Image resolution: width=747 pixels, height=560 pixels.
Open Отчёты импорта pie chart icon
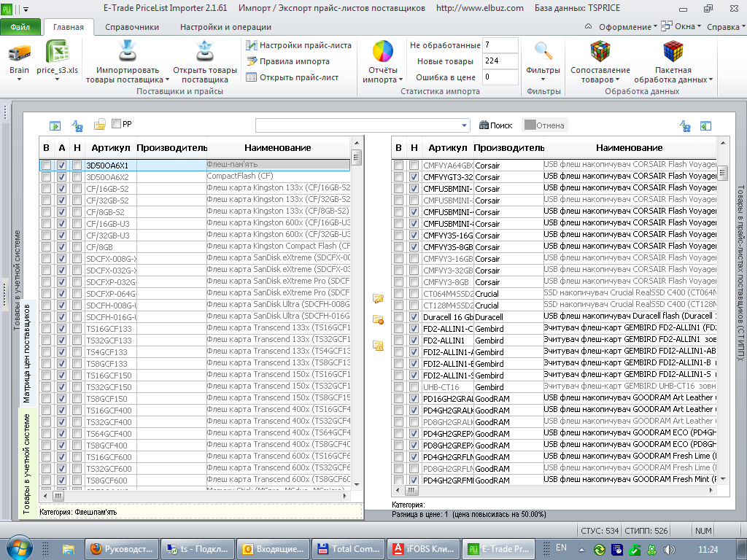point(382,52)
